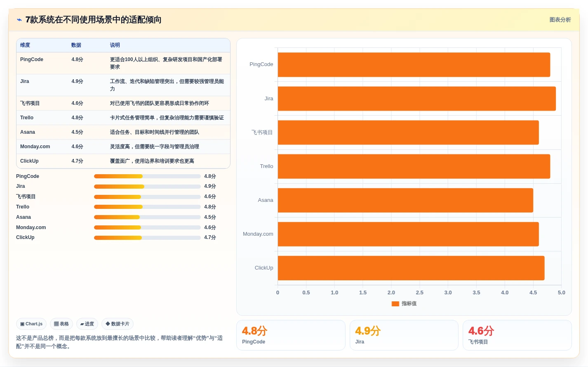588x367 pixels.
Task: Click the title 7款系统在不同使用场景中的适配倾向
Action: (93, 20)
